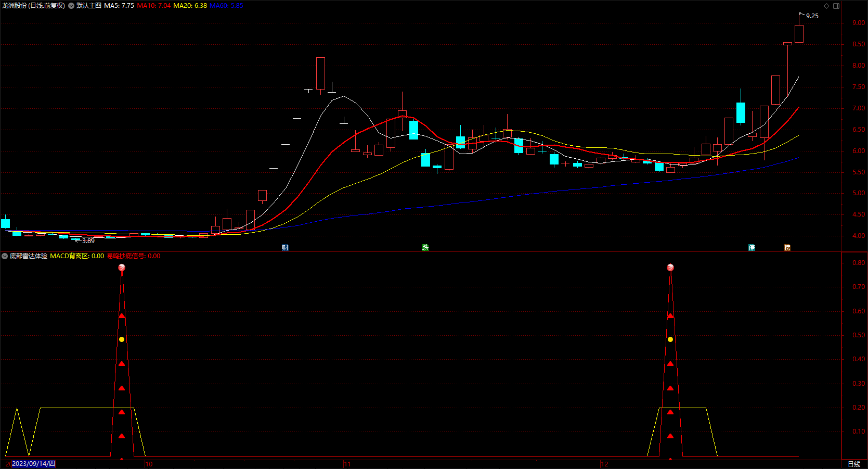
Task: Click the 2023/09/14/四 date label
Action: 33,464
